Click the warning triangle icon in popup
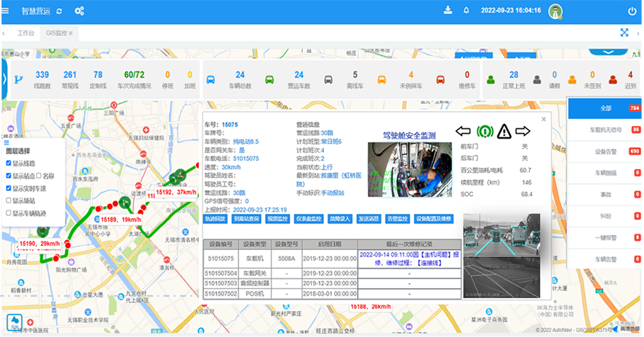The height and width of the screenshot is (337, 644). click(504, 131)
